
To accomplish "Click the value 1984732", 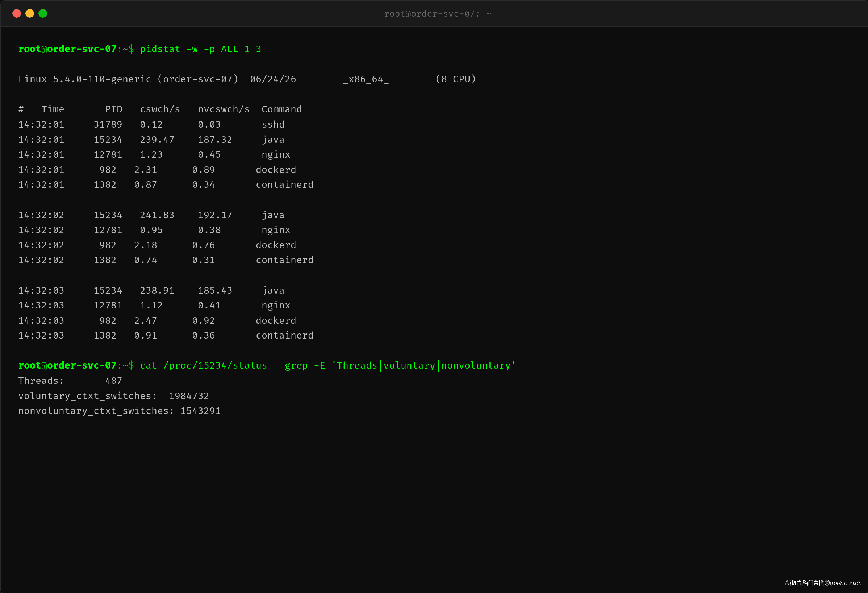I will point(189,396).
